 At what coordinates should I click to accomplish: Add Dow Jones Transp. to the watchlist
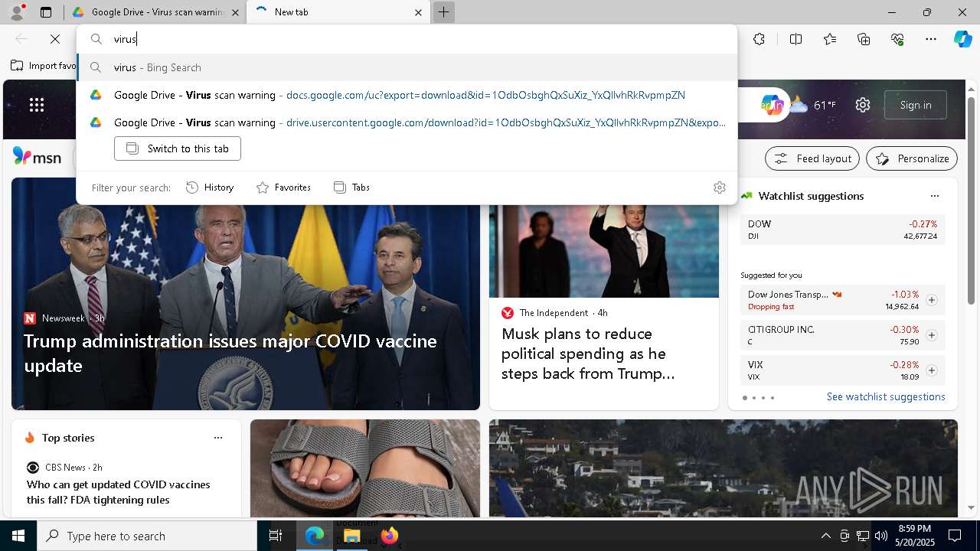pyautogui.click(x=932, y=300)
